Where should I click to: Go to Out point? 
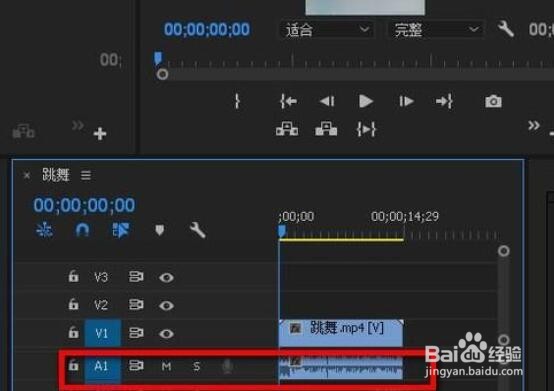pos(444,101)
